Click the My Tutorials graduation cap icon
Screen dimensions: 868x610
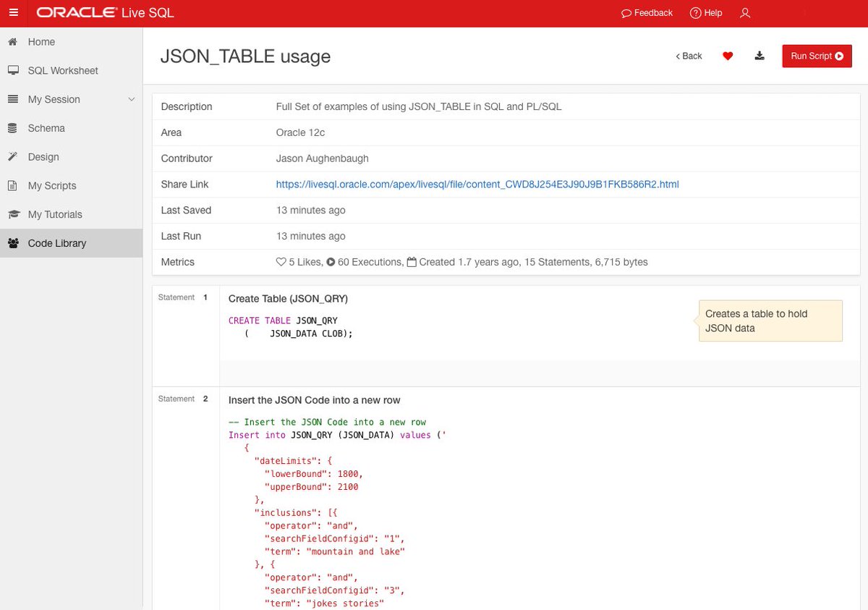pos(13,214)
